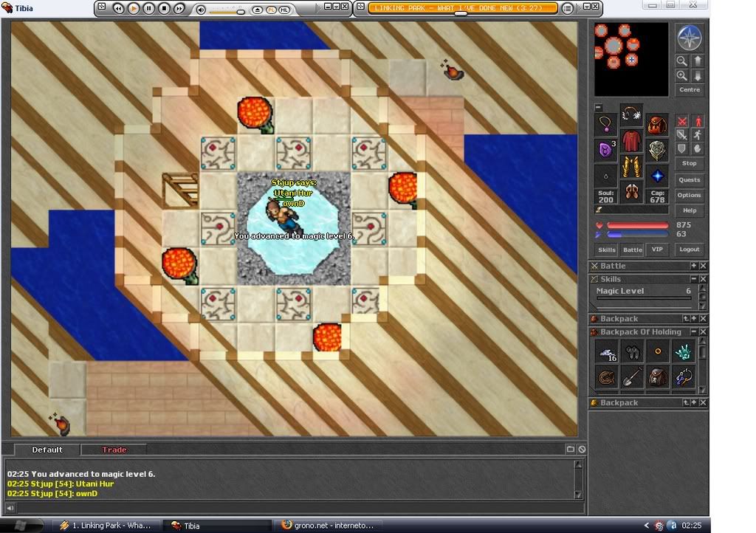The image size is (756, 533).
Task: Go up one level in bottom Backpack
Action: 686,402
